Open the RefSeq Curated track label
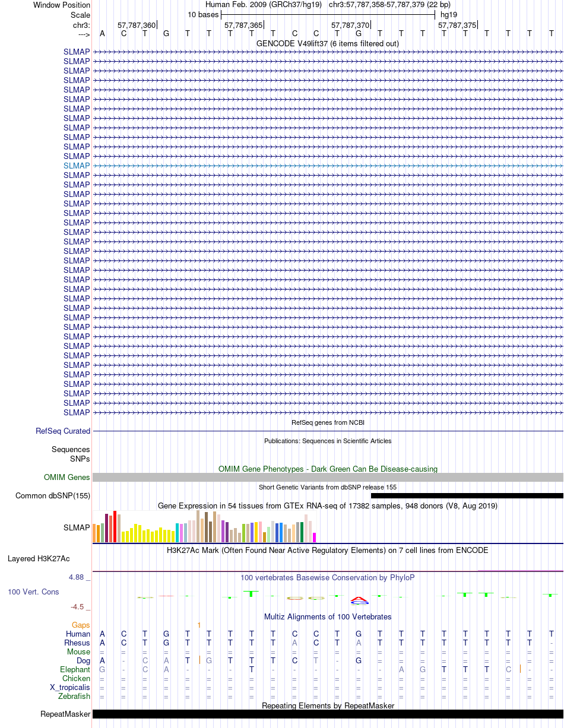Image resolution: width=564 pixels, height=728 pixels. [x=63, y=431]
